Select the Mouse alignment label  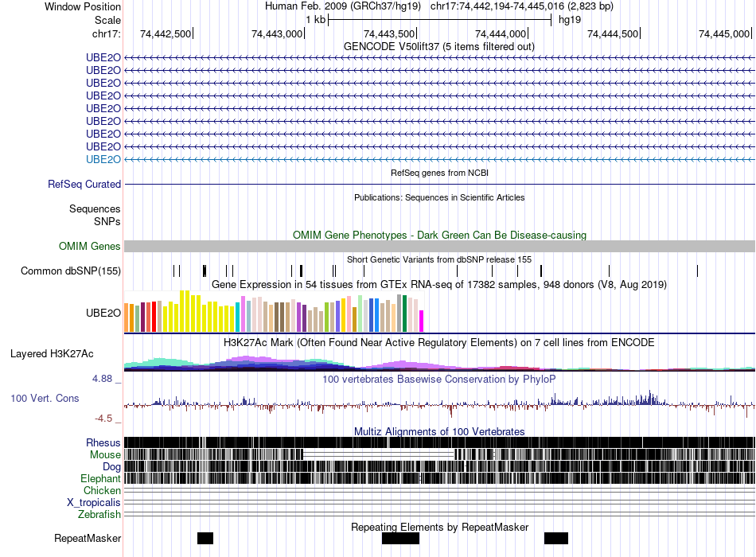105,455
